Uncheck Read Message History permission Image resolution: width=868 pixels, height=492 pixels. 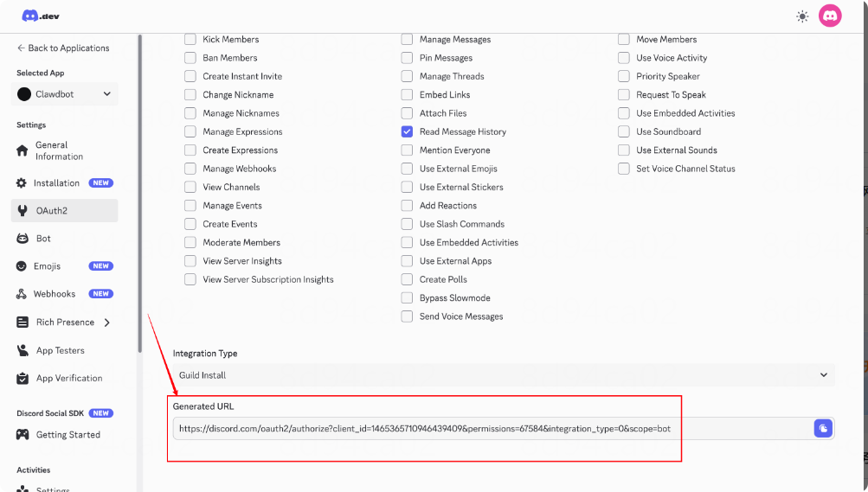point(407,131)
